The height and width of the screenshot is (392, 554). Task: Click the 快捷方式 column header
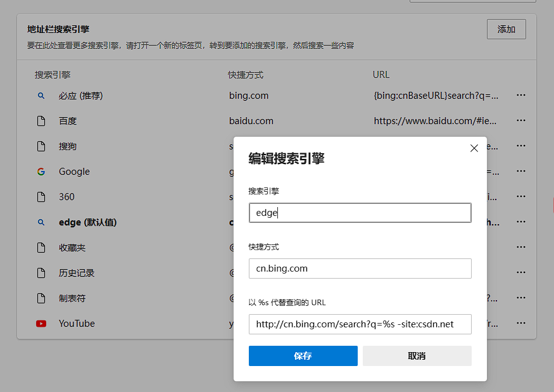246,75
